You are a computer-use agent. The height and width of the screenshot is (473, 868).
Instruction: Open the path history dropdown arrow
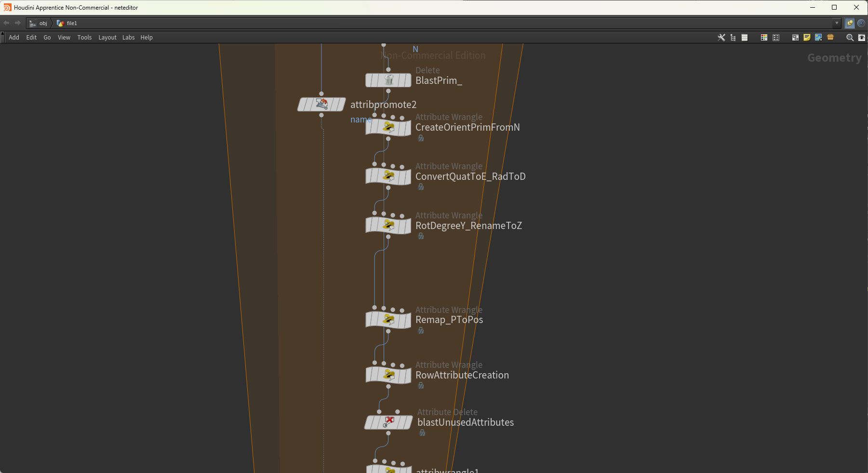(x=837, y=23)
